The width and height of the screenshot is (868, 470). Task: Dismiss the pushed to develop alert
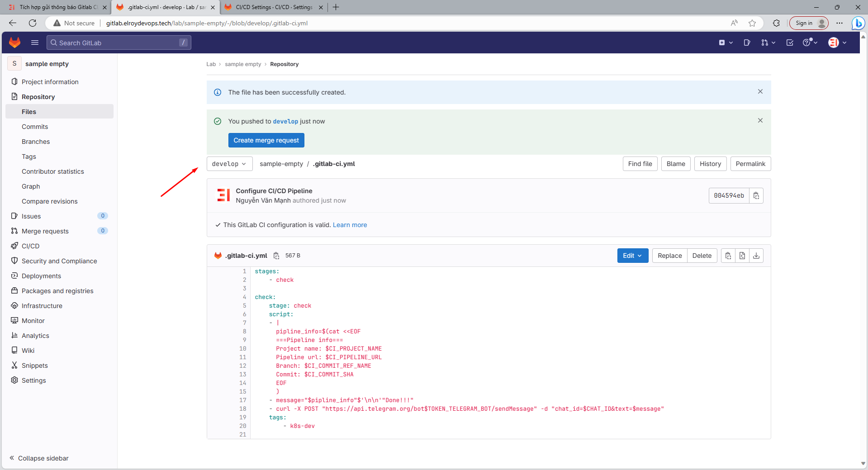tap(760, 120)
